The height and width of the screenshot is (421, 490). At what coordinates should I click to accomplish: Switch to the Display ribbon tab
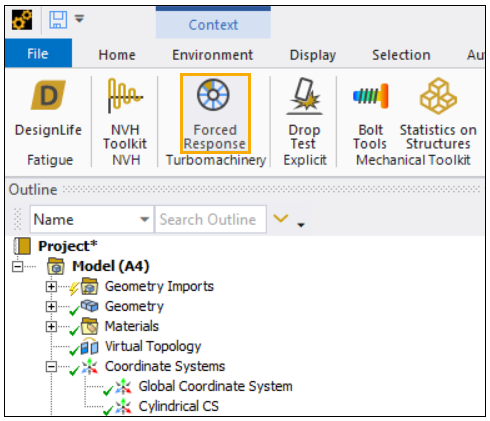click(x=313, y=55)
